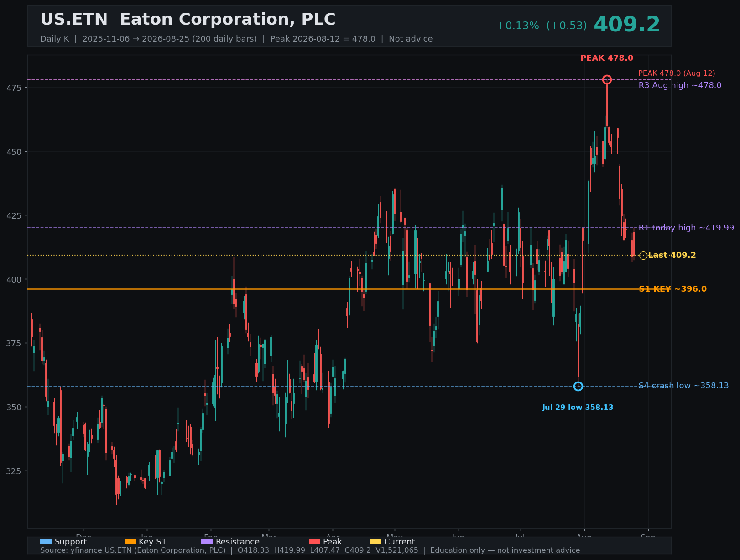Click the 450 y-axis tick label
740x560 pixels.
point(15,152)
